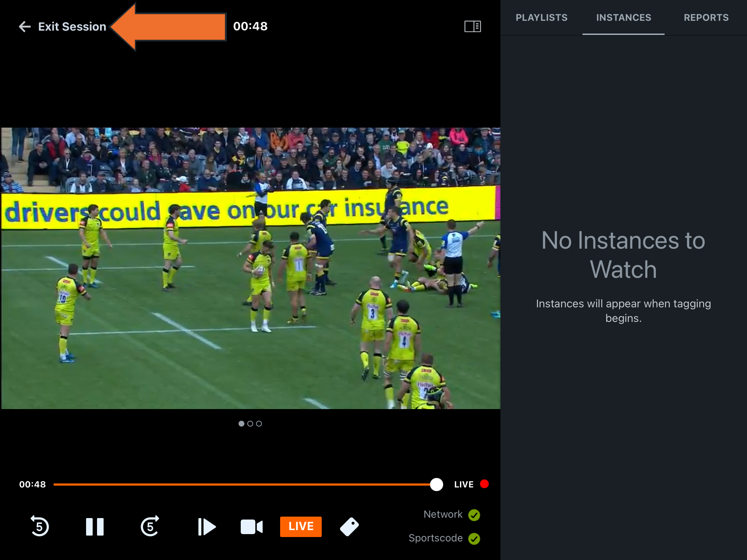Tap the video camera icon
747x560 pixels.
pyautogui.click(x=252, y=527)
